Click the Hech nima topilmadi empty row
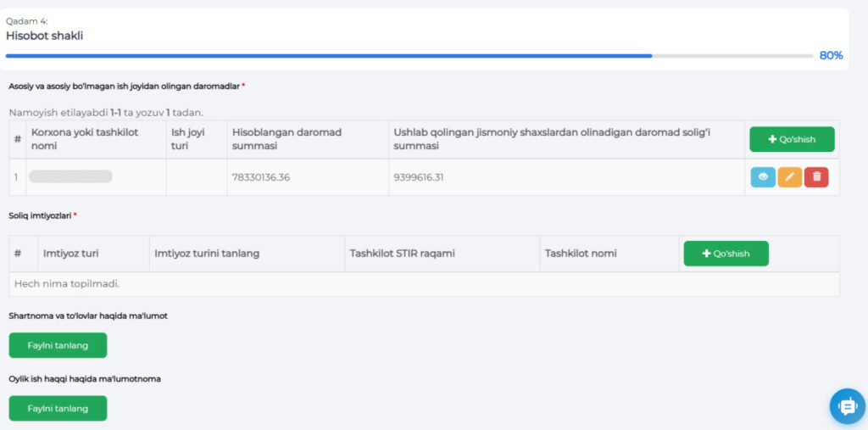868x430 pixels. 67,283
